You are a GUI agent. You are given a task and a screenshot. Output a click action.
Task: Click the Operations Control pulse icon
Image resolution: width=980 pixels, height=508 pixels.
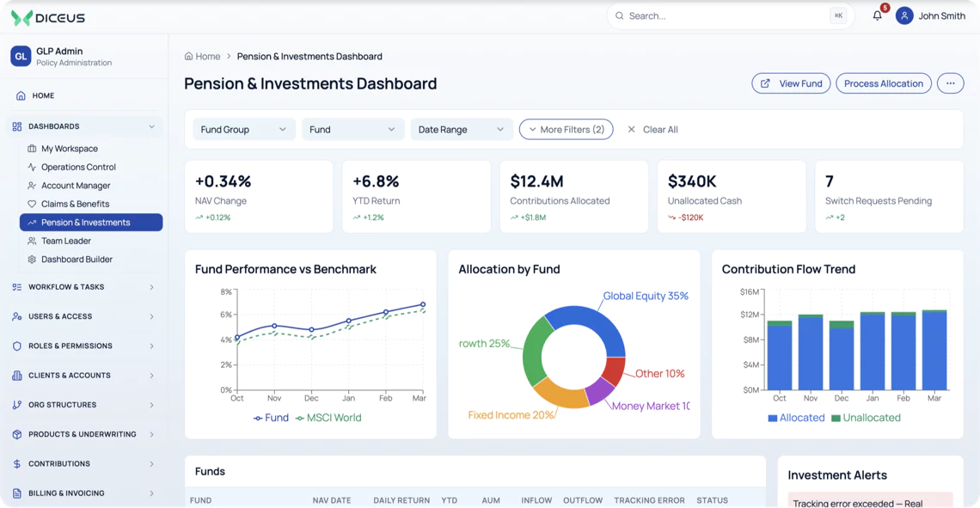click(32, 167)
